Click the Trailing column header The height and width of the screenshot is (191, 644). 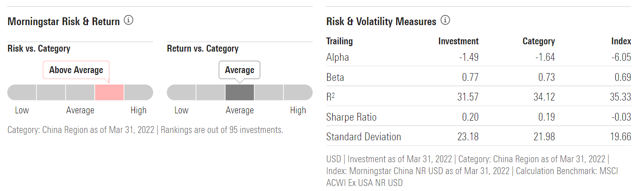pos(340,41)
